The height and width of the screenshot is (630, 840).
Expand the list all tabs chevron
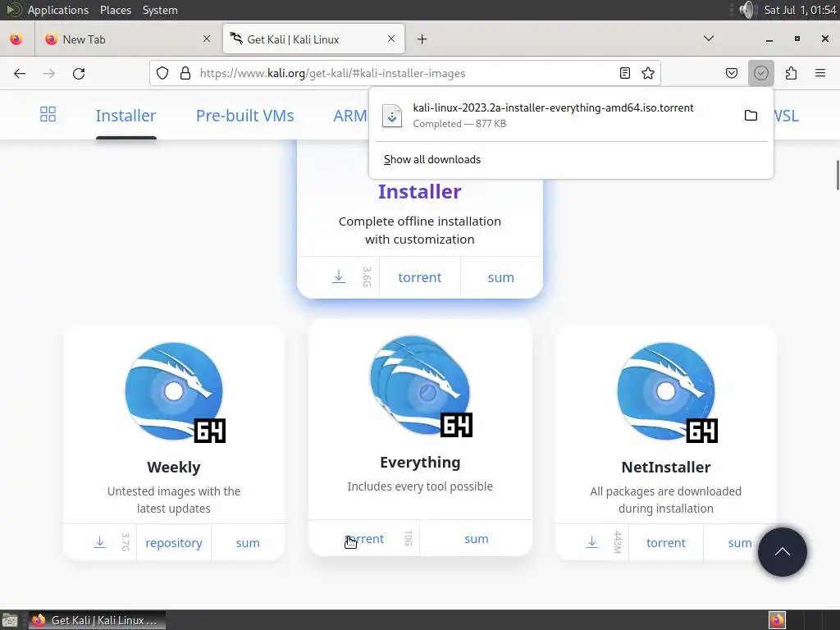pos(708,39)
